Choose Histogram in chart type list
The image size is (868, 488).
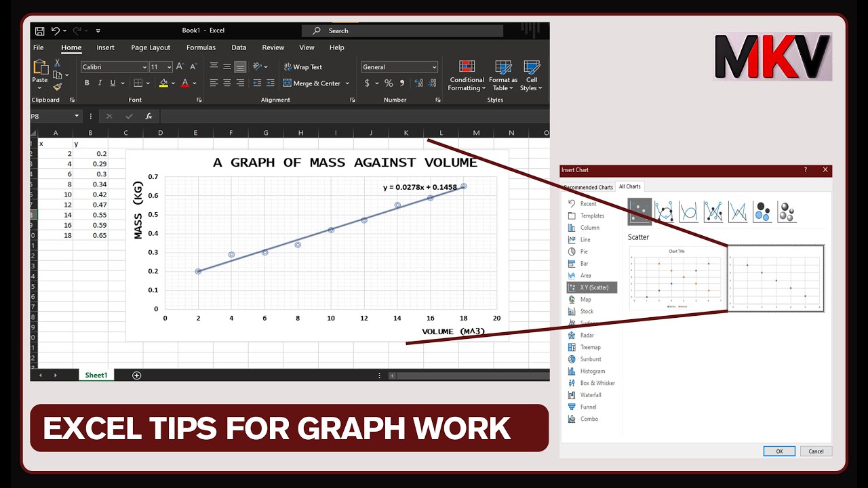pyautogui.click(x=593, y=371)
